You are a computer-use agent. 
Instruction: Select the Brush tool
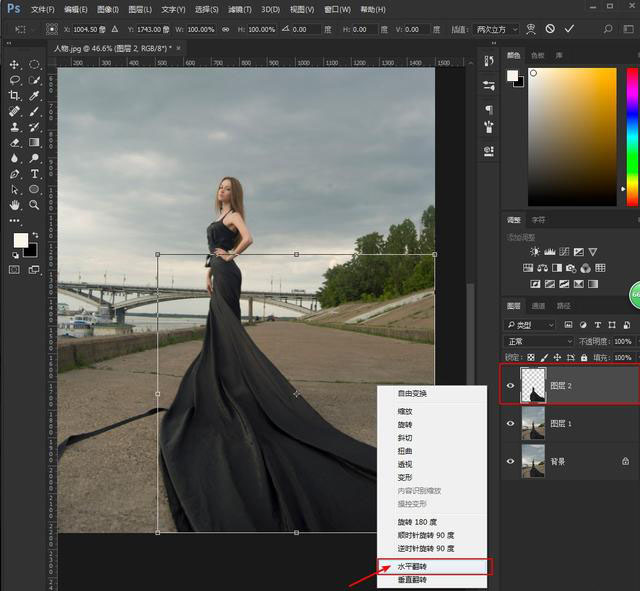[x=34, y=111]
